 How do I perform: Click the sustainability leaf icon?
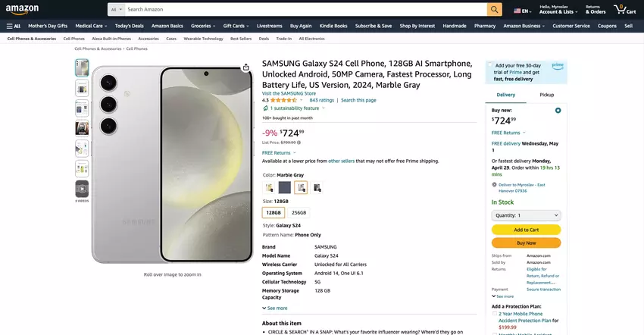(265, 108)
